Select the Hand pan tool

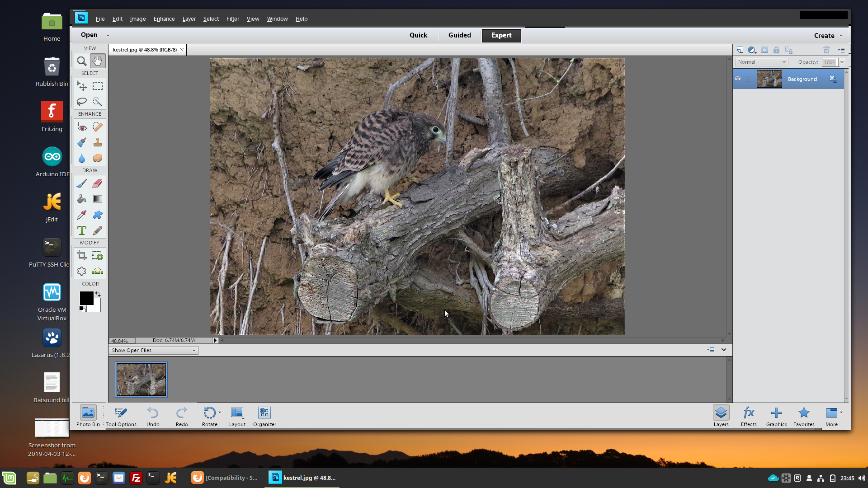pos(97,60)
